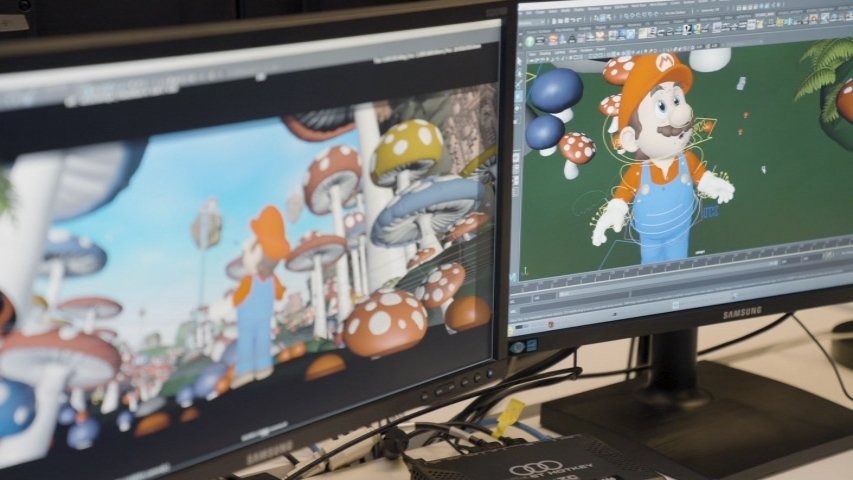Click the beige shelf icon in middle of shelf

tap(643, 33)
